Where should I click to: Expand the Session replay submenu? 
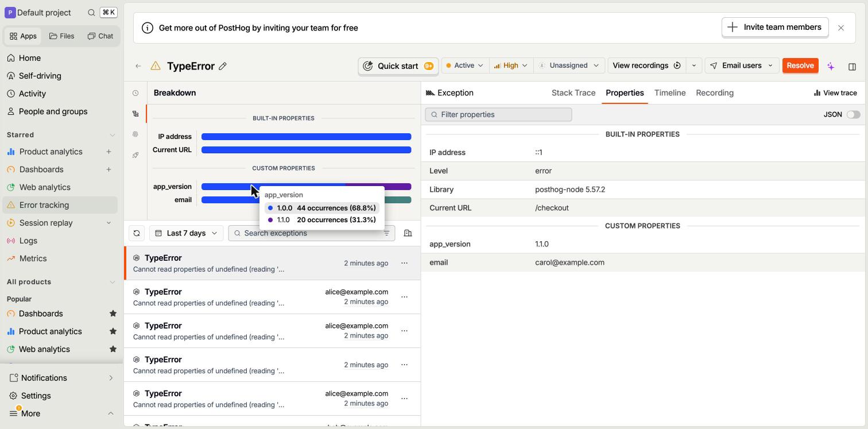coord(108,223)
